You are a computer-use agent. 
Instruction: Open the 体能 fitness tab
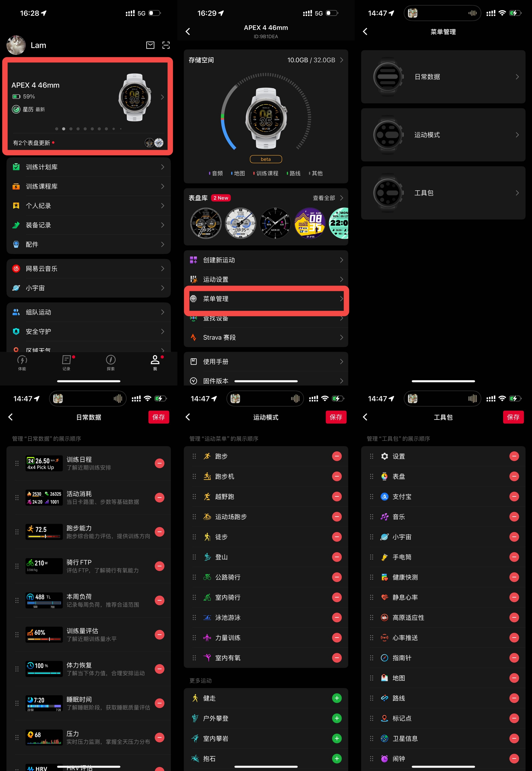click(22, 362)
